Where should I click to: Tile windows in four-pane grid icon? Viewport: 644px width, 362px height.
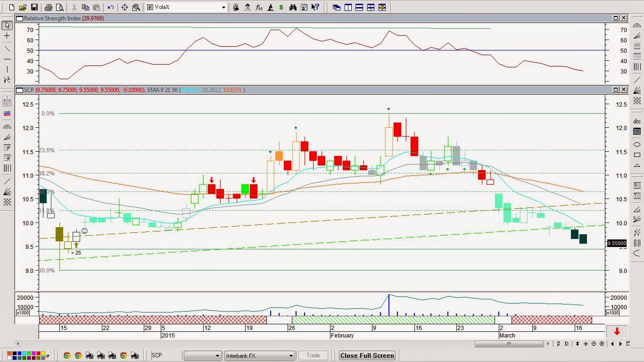pyautogui.click(x=371, y=7)
